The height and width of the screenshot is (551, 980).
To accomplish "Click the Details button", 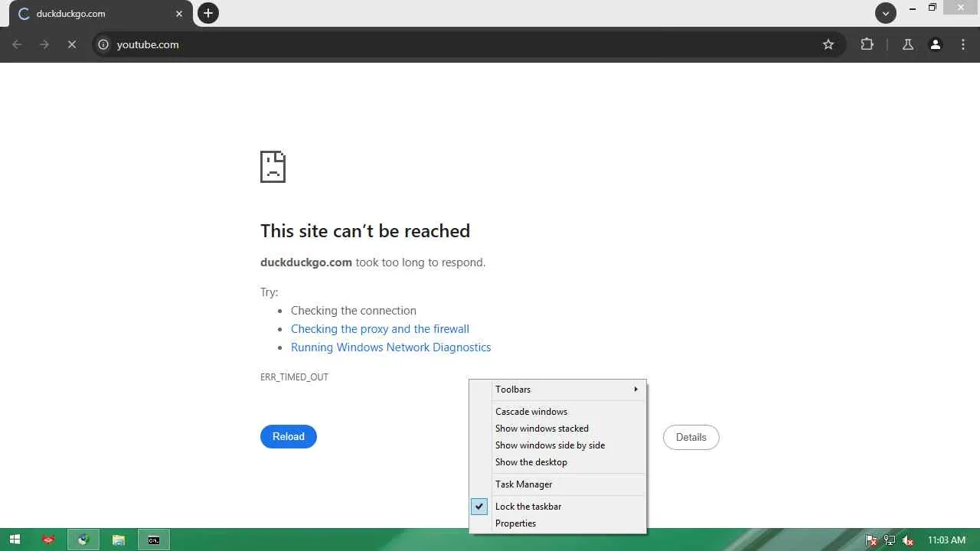I will coord(691,437).
